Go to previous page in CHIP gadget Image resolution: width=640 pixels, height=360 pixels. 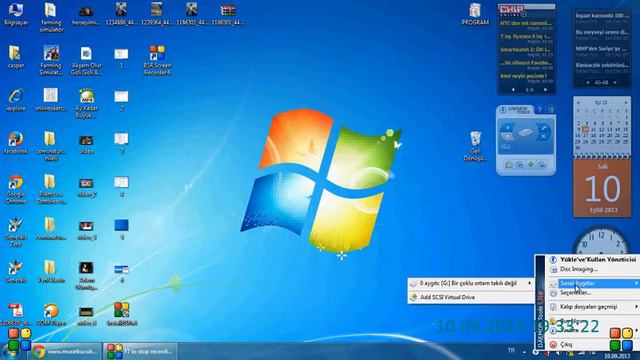513,90
